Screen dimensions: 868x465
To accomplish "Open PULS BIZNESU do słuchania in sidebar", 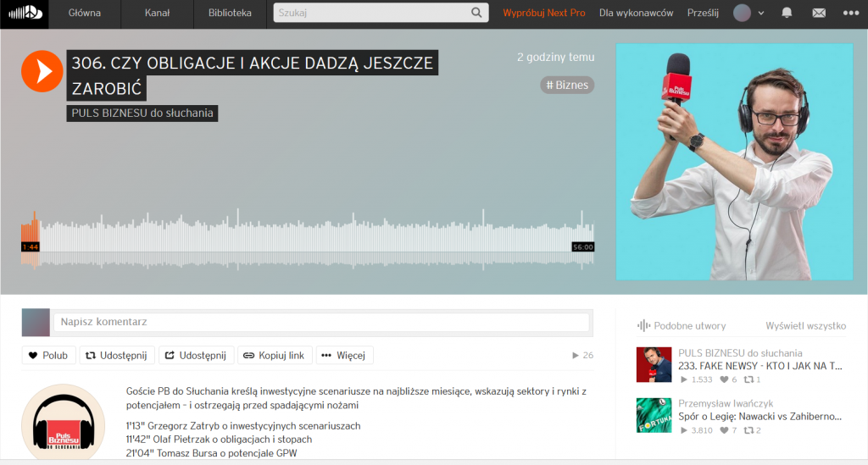I will pos(740,352).
